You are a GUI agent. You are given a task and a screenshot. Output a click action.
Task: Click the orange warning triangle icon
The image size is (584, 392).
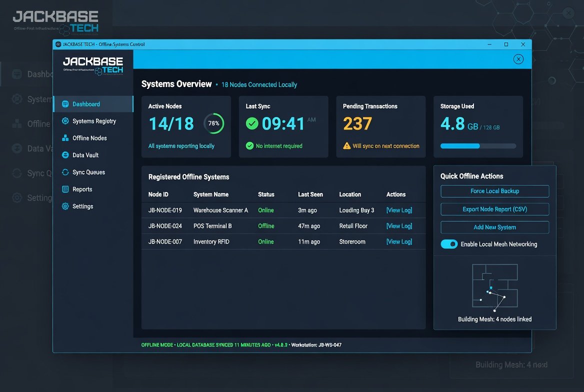(347, 145)
